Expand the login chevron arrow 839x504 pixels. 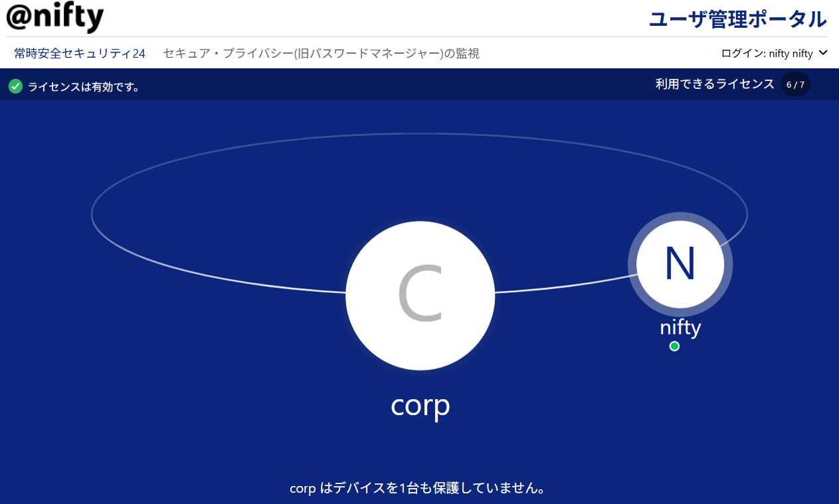[x=824, y=53]
